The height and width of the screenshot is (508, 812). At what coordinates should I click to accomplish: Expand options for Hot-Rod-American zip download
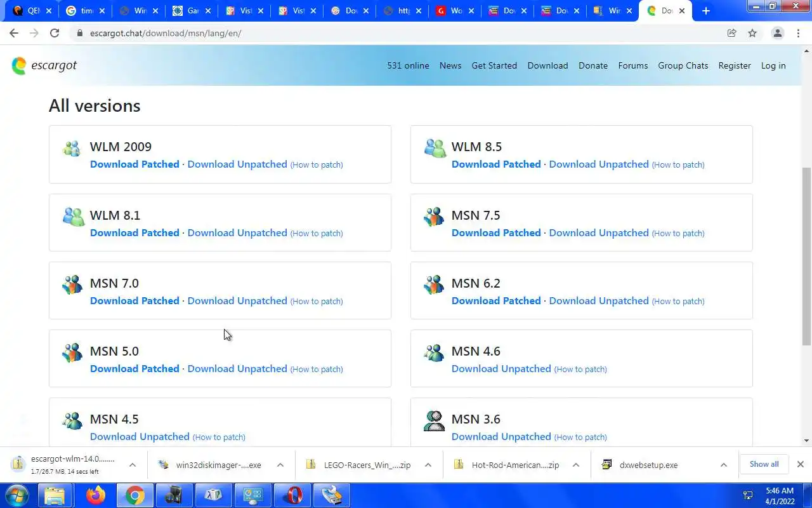click(575, 465)
